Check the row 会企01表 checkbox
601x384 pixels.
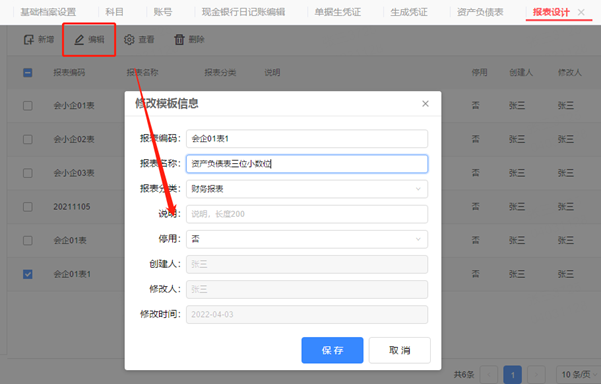[28, 241]
